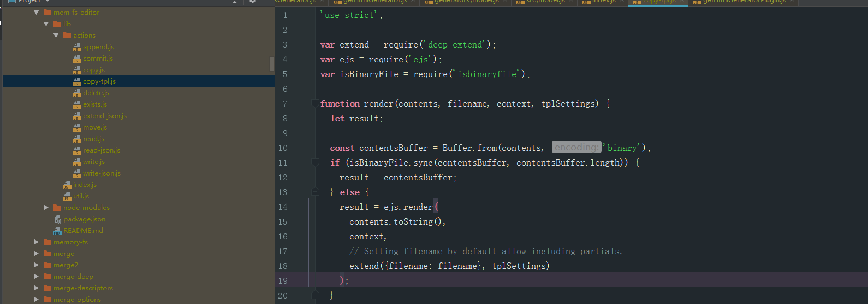Expand the memory-fs folder arrow

36,242
